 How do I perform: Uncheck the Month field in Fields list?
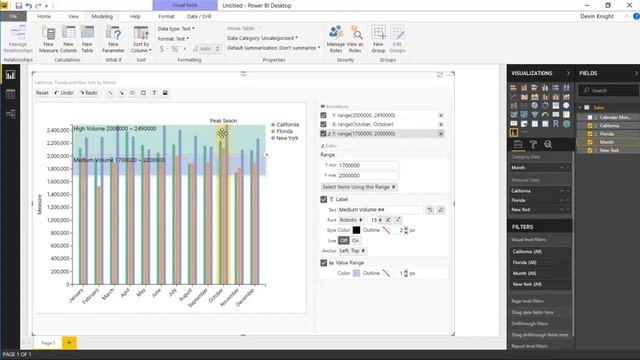590,142
